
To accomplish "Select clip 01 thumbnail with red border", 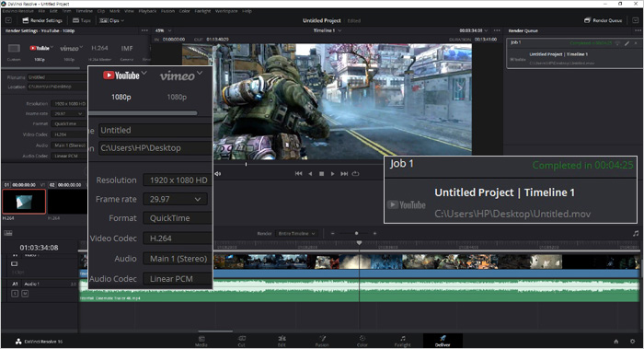I will coord(24,202).
